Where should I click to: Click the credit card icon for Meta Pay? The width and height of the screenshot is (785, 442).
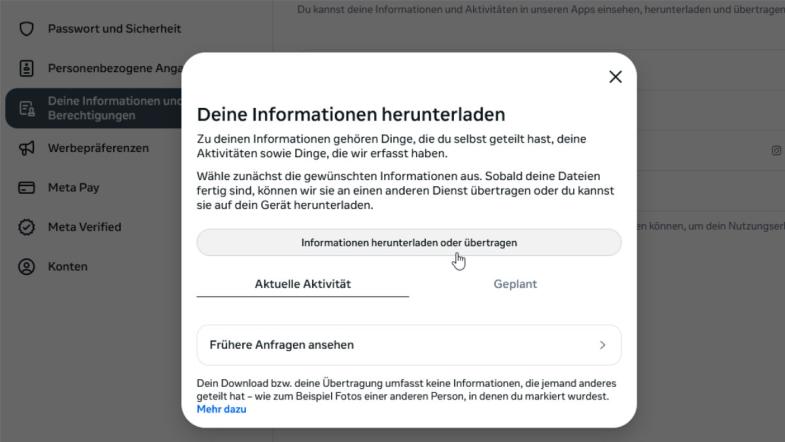click(27, 188)
